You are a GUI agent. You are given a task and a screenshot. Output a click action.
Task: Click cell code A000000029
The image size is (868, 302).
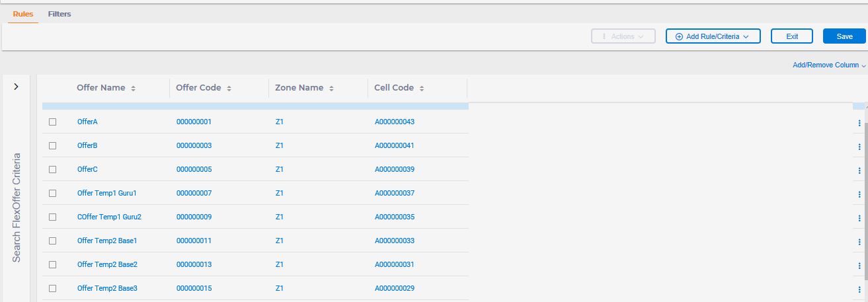[394, 288]
